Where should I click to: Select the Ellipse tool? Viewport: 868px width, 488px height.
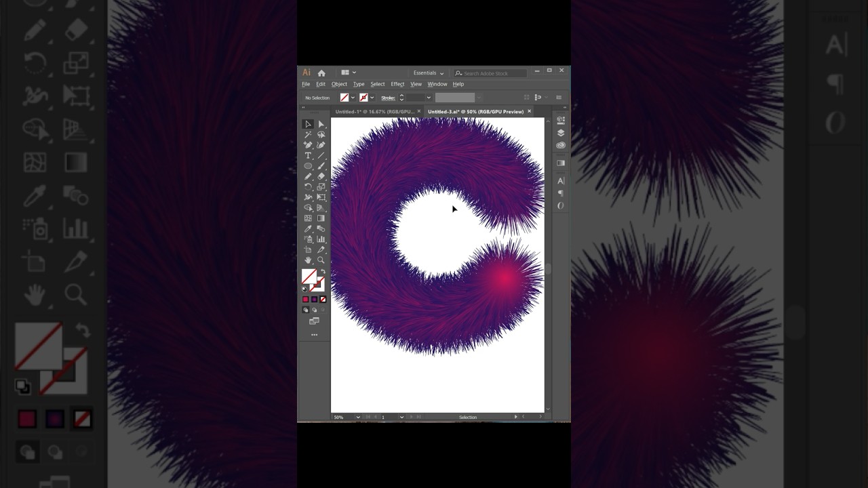click(x=308, y=166)
